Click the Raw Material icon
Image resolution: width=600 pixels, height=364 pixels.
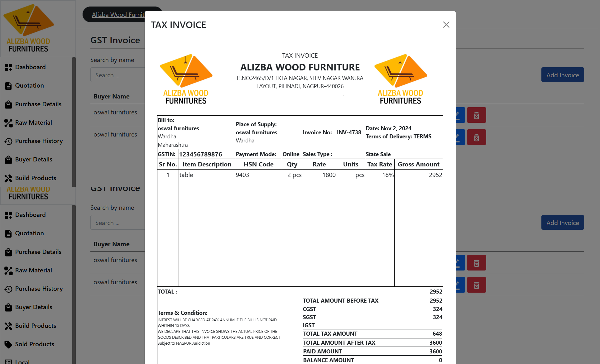pos(8,123)
